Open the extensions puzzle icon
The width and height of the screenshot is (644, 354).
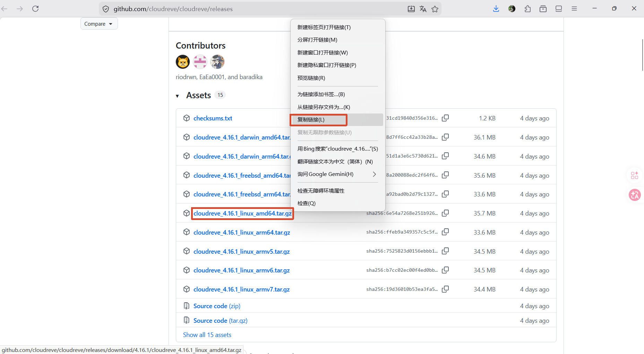point(527,9)
